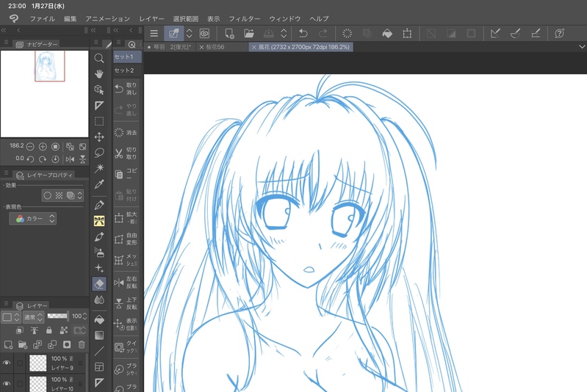Select the Airbrush tool
This screenshot has height=392, width=587.
[x=99, y=253]
